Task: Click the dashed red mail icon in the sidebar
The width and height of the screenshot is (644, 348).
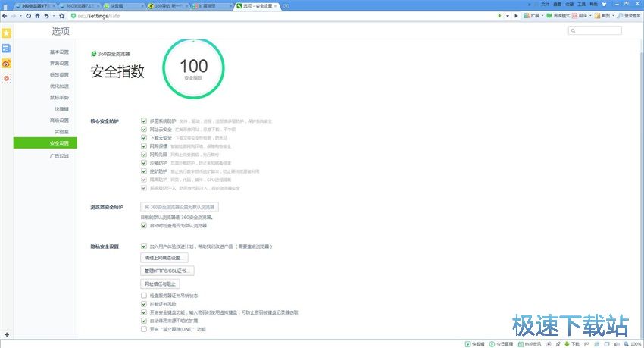Action: tap(6, 78)
